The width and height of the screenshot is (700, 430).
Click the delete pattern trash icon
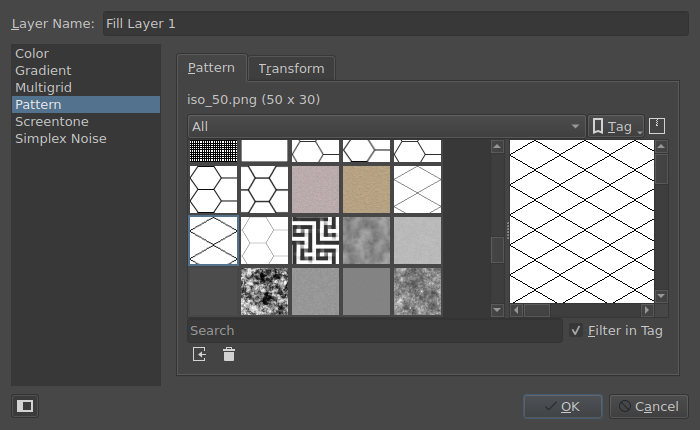pos(229,354)
